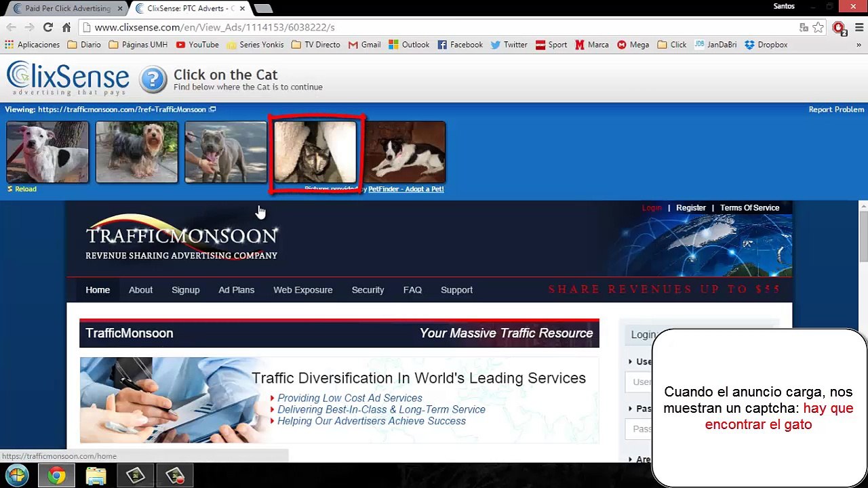Open the Security menu item

tap(368, 289)
